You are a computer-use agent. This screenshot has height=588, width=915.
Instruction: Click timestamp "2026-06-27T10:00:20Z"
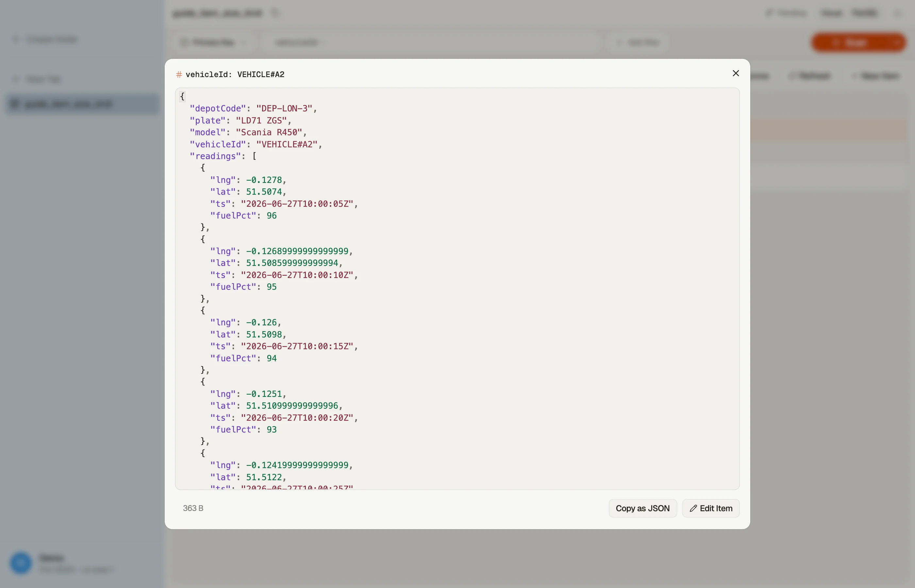297,418
